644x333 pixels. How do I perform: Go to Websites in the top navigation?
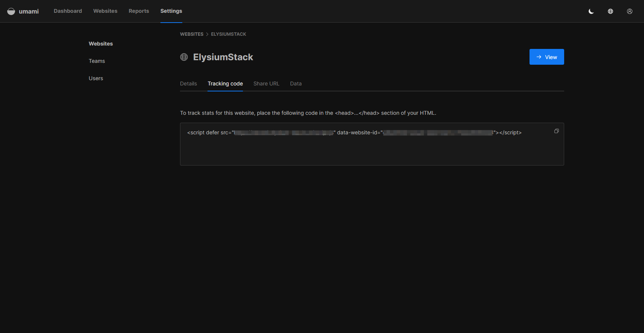(105, 11)
